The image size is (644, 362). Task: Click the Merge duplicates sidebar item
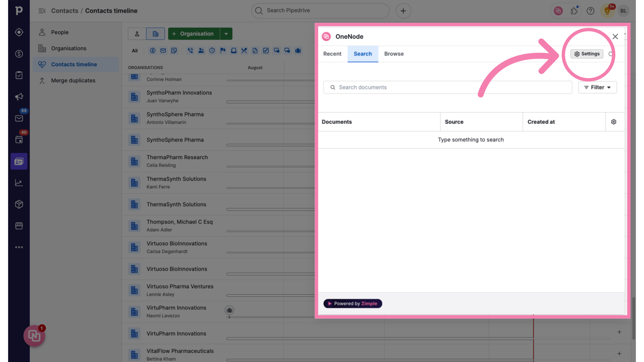[x=73, y=80]
